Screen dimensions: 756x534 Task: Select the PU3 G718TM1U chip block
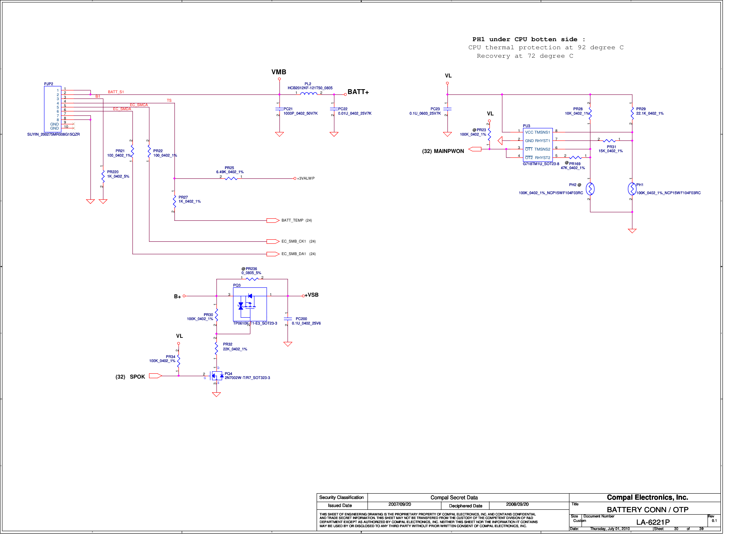(538, 145)
